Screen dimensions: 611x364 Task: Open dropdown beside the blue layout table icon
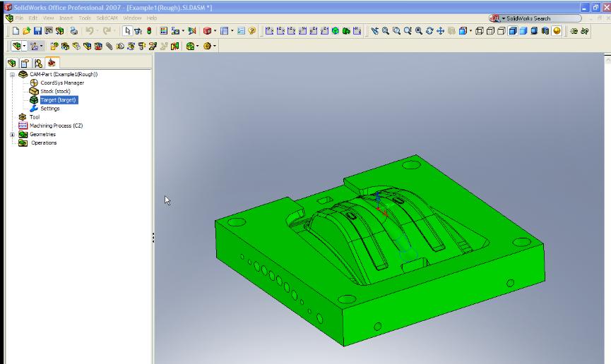(232, 31)
